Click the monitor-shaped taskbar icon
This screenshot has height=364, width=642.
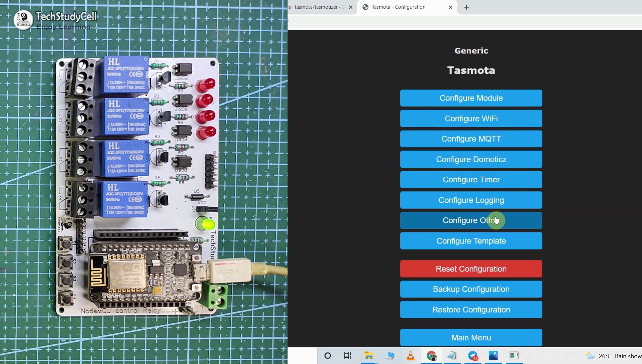[x=390, y=356]
